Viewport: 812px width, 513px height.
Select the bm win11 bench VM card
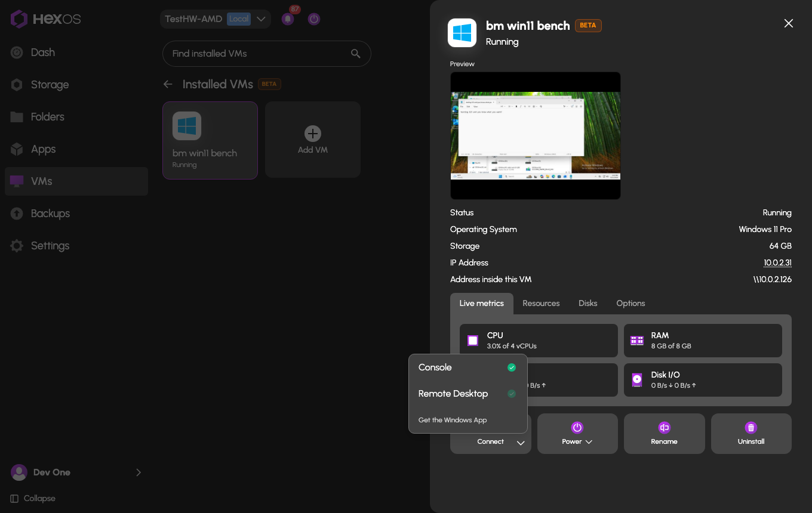pos(210,140)
